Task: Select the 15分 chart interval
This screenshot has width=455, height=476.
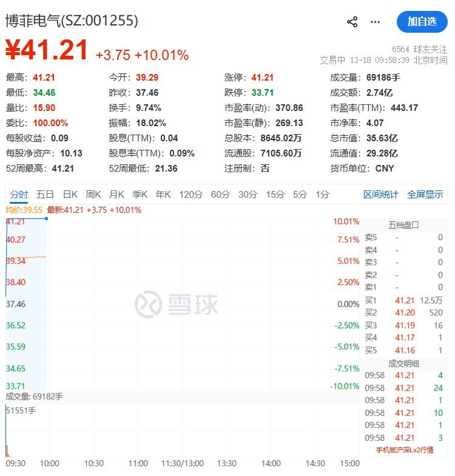Action: coord(275,195)
